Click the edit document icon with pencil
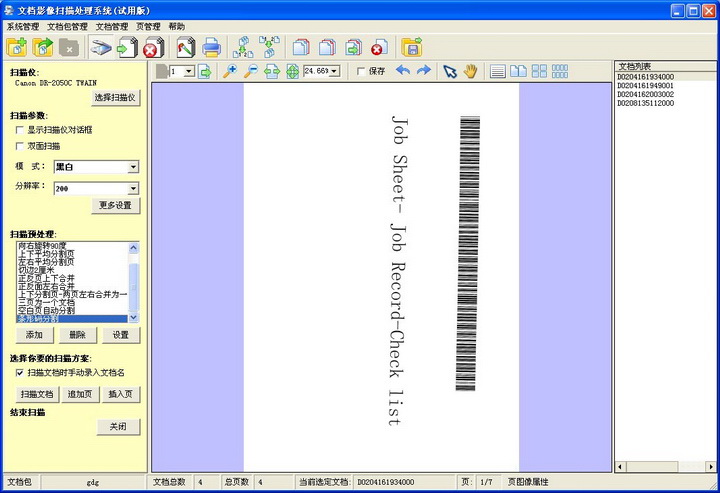 pos(186,47)
